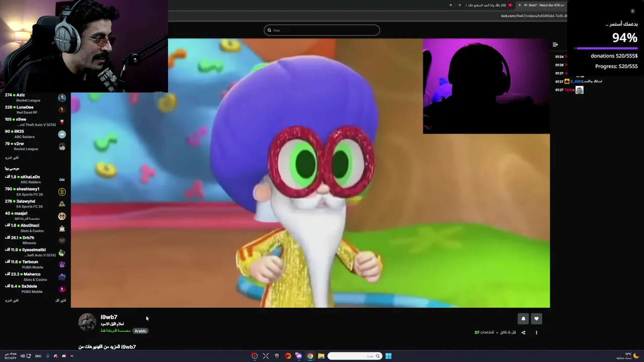Click the i9wb7 channel name link
This screenshot has height=362, width=644.
click(x=109, y=317)
